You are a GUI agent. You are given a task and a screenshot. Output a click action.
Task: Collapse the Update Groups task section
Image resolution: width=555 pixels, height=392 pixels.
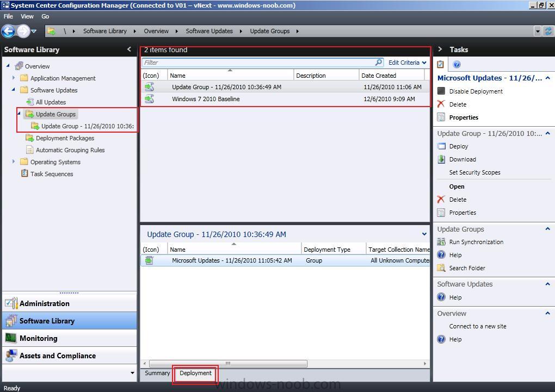pos(547,229)
